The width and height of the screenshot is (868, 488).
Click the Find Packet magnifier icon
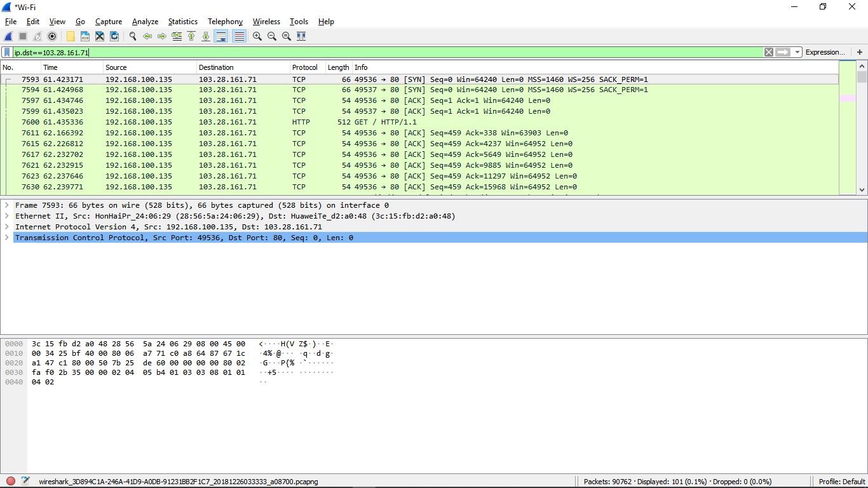[x=133, y=36]
